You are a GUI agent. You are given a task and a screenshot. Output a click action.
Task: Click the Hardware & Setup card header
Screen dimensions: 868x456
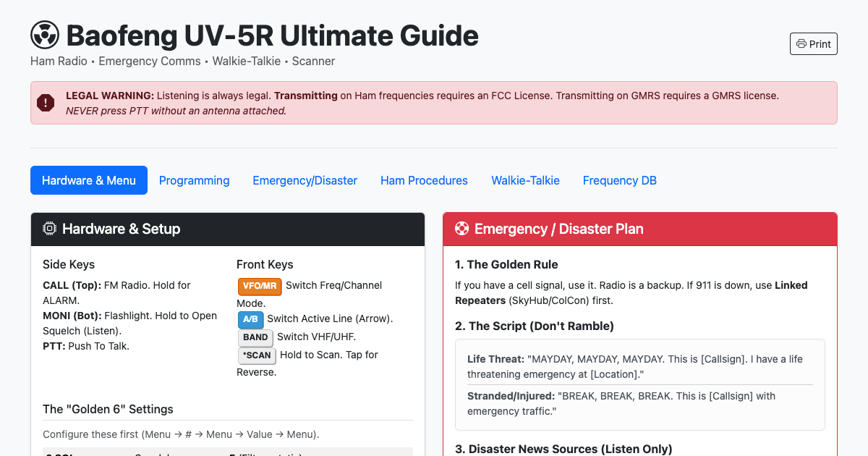[228, 229]
